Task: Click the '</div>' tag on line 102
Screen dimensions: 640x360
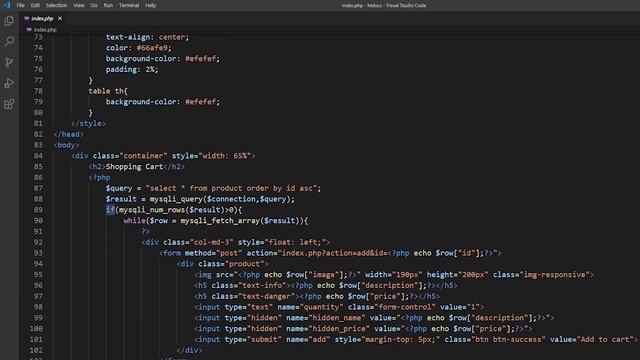Action: coord(189,350)
